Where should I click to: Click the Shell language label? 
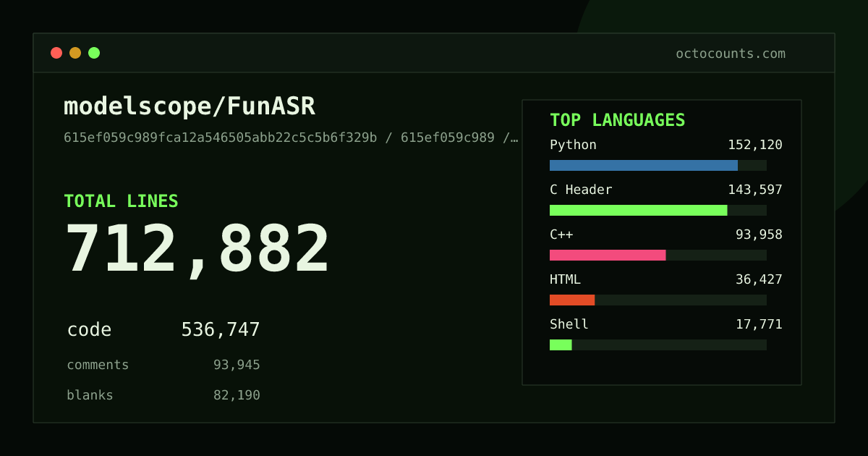coord(569,324)
